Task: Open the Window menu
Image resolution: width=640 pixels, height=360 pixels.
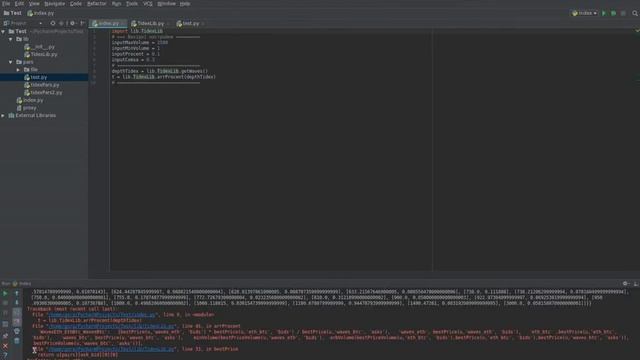Action: pyautogui.click(x=167, y=4)
